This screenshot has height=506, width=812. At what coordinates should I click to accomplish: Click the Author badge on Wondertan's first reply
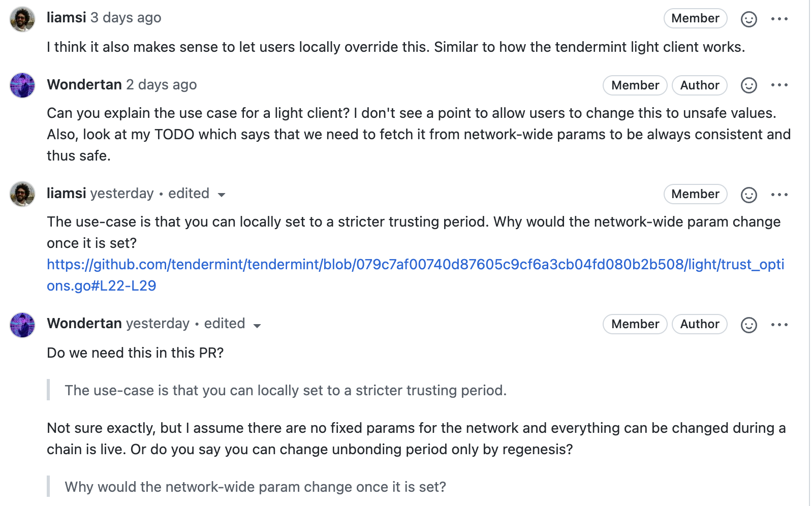click(x=699, y=85)
